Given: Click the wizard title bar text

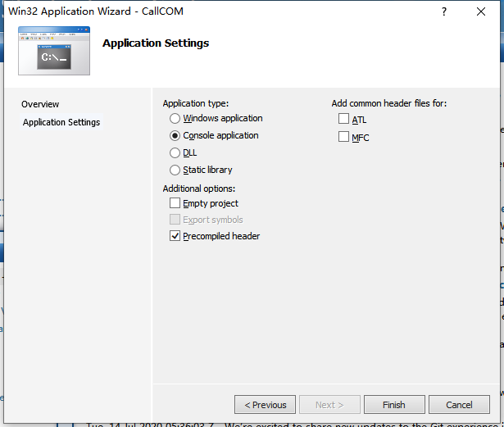Looking at the screenshot, I should tap(96, 11).
